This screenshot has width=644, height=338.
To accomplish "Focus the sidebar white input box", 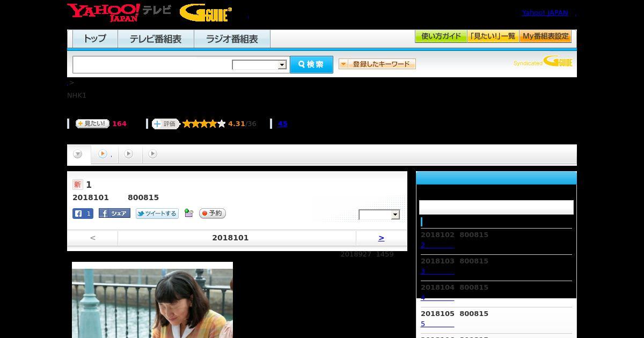I will pos(496,208).
